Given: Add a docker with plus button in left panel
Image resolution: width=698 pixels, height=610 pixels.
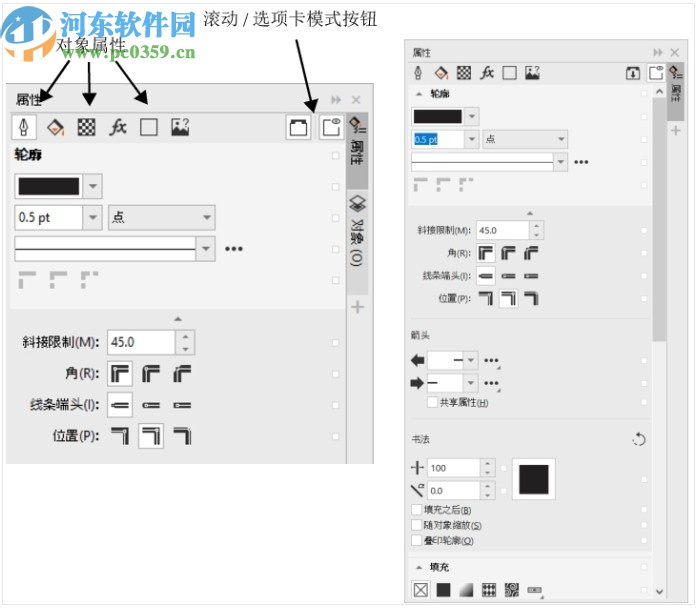Looking at the screenshot, I should (357, 307).
